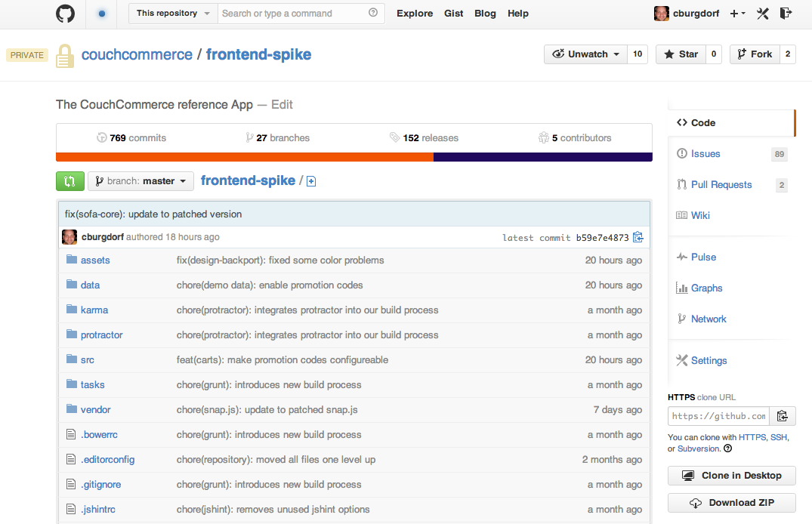The image size is (812, 524).
Task: Open the watchers count 10
Action: (x=638, y=54)
